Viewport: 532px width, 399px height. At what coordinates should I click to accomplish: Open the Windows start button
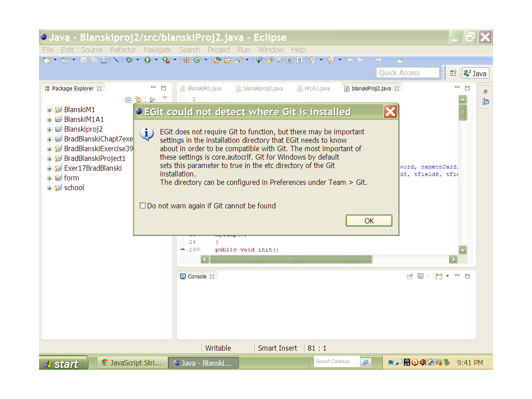click(x=63, y=364)
